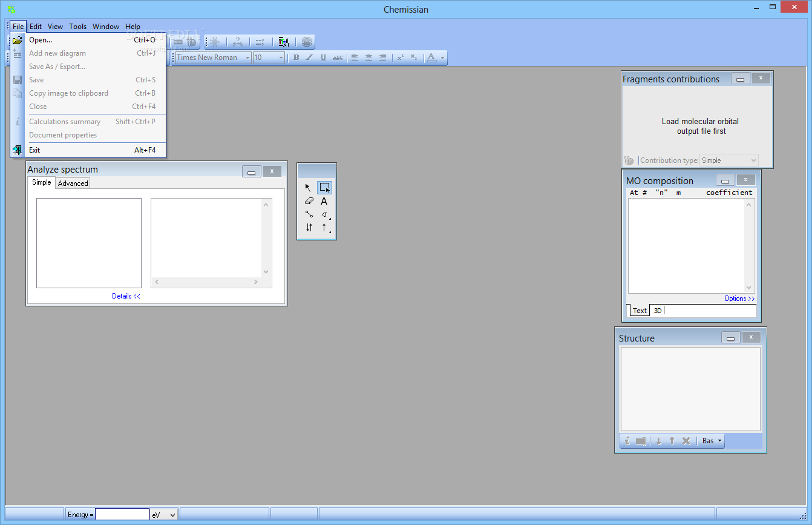Close the Analyze spectrum panel
812x525 pixels.
(x=272, y=171)
